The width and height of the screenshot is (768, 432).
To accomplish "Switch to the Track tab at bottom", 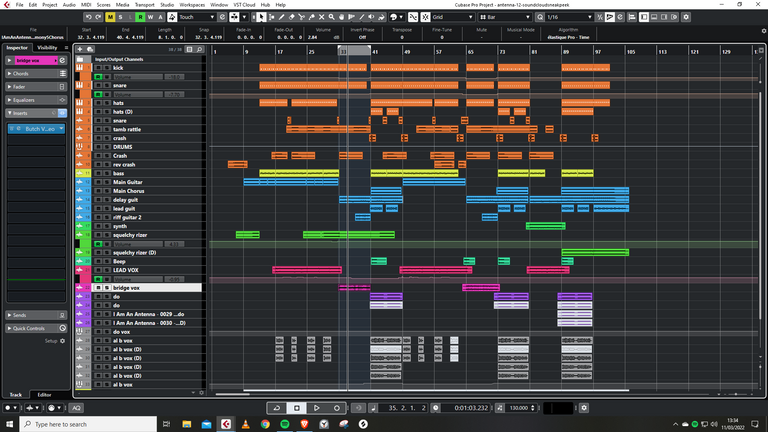I will [16, 394].
